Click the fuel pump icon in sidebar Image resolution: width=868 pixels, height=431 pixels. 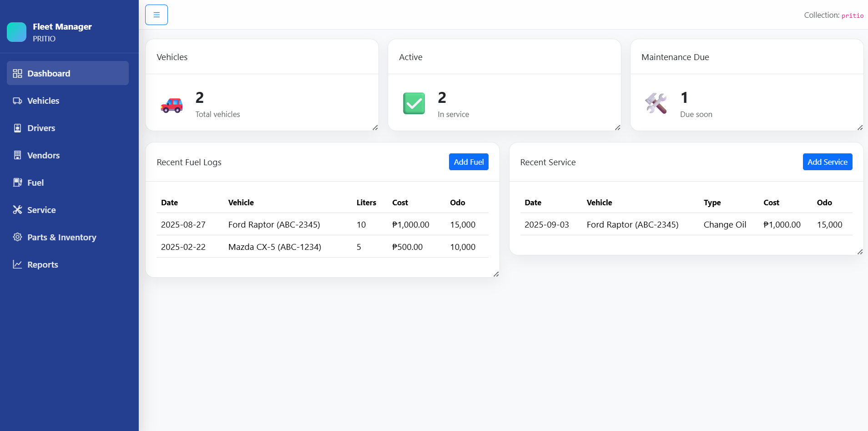(17, 183)
